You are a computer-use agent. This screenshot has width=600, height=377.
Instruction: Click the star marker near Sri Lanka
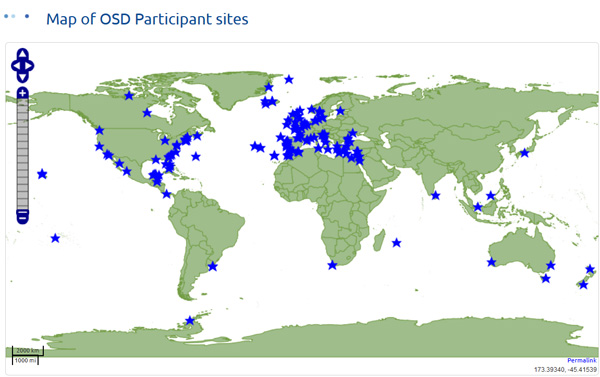coord(435,196)
